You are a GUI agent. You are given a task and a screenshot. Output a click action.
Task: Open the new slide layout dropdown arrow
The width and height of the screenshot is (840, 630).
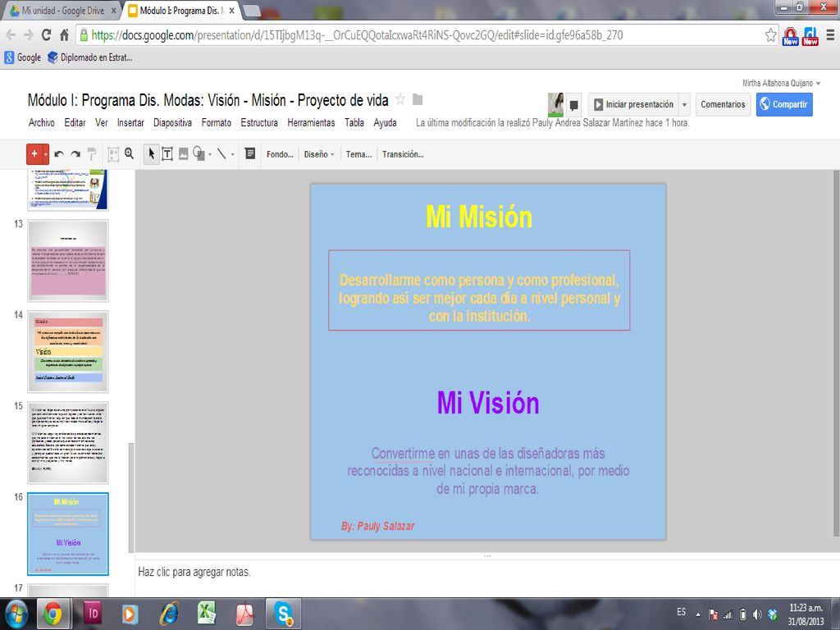(46, 154)
